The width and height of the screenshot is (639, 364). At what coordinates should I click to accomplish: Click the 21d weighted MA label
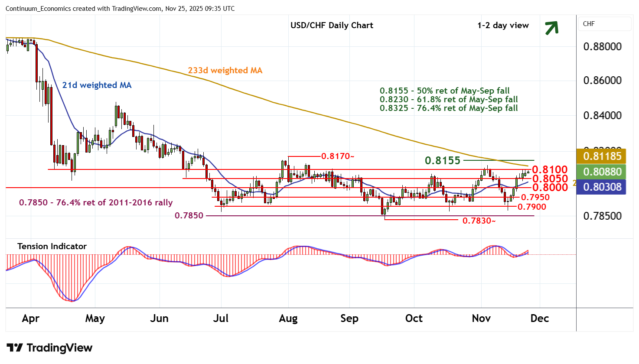click(x=97, y=85)
